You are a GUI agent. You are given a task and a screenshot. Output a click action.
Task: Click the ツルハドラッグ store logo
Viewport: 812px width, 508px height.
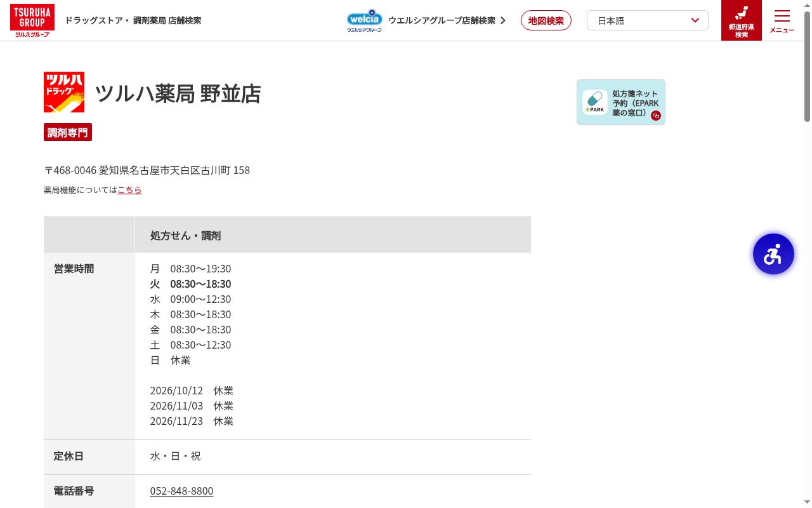coord(64,92)
